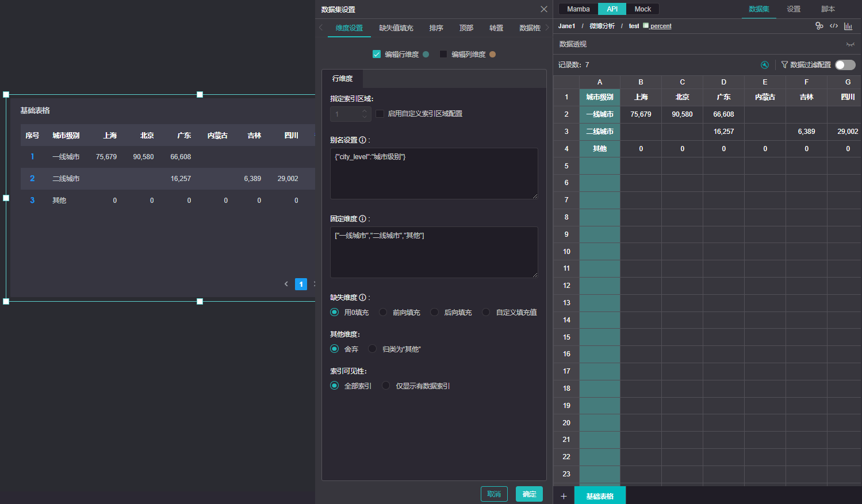Image resolution: width=862 pixels, height=504 pixels.
Task: Click the index area stepper arrows
Action: [365, 114]
